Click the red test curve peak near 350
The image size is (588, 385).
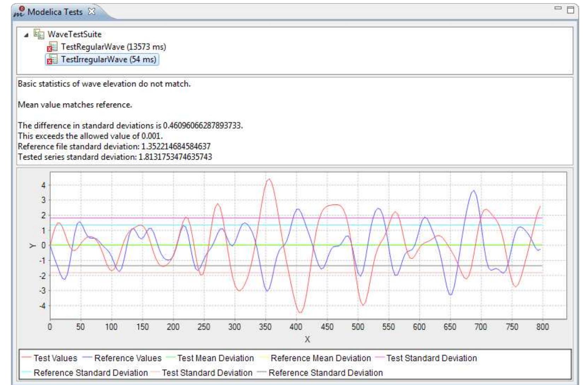pyautogui.click(x=269, y=179)
